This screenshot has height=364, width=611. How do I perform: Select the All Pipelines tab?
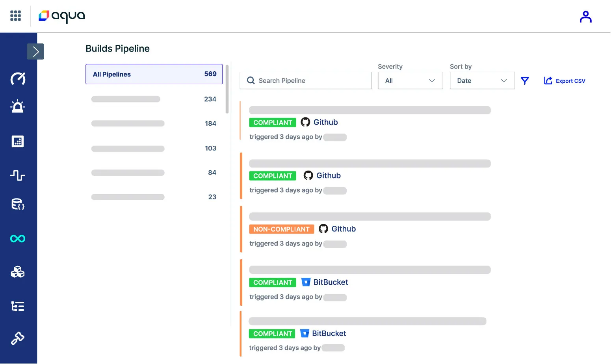coord(154,74)
